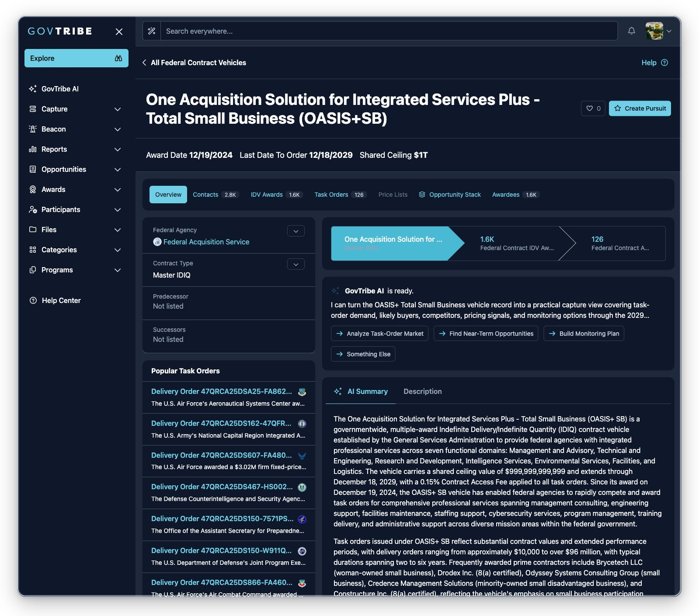This screenshot has height=616, width=699.
Task: Expand the Programs menu chevron
Action: click(x=118, y=270)
